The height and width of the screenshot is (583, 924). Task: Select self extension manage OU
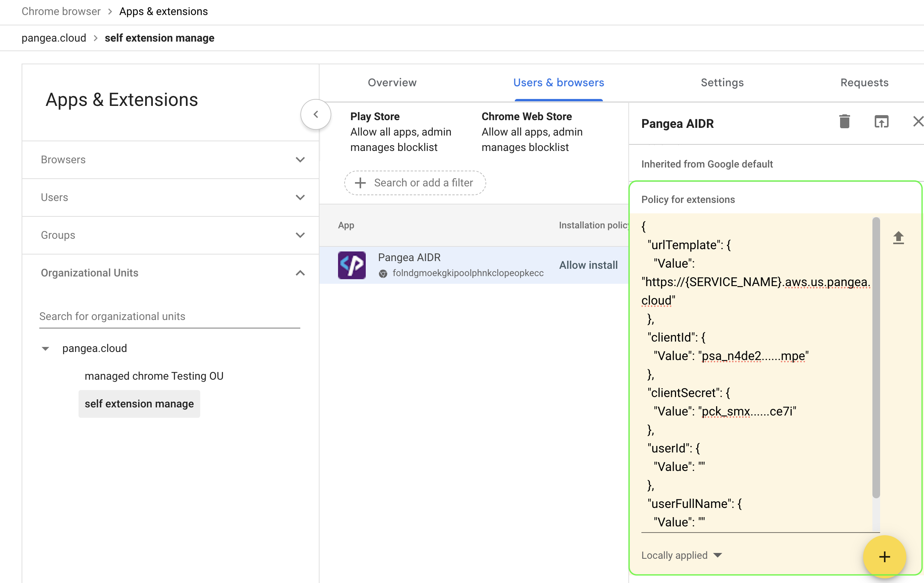pyautogui.click(x=139, y=404)
